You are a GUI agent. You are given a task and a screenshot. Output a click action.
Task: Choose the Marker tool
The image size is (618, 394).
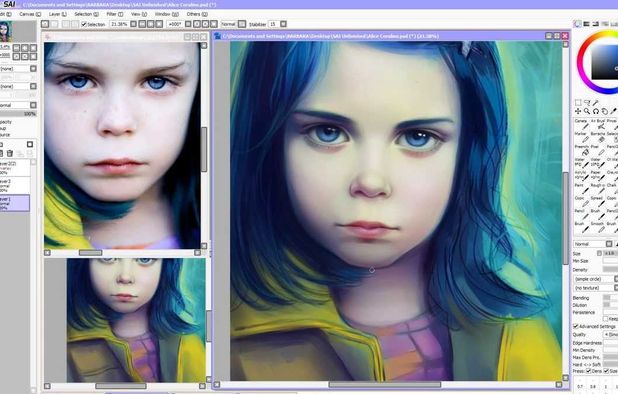click(x=582, y=138)
